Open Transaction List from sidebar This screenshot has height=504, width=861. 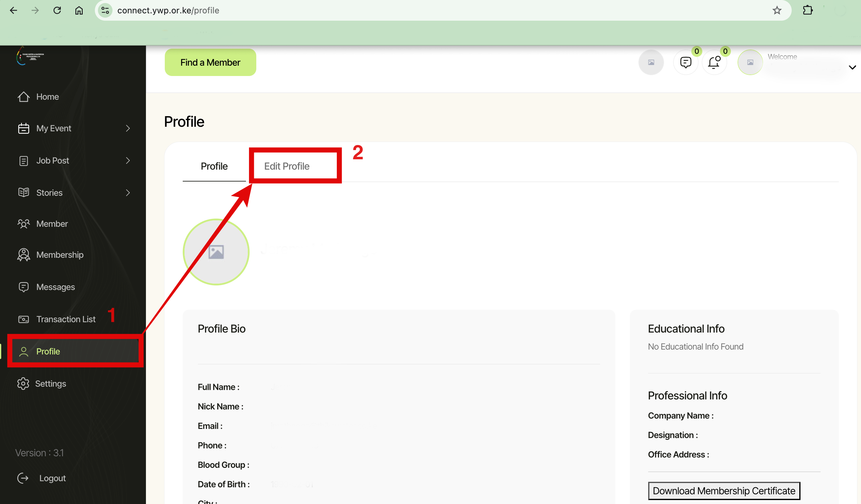click(x=66, y=319)
